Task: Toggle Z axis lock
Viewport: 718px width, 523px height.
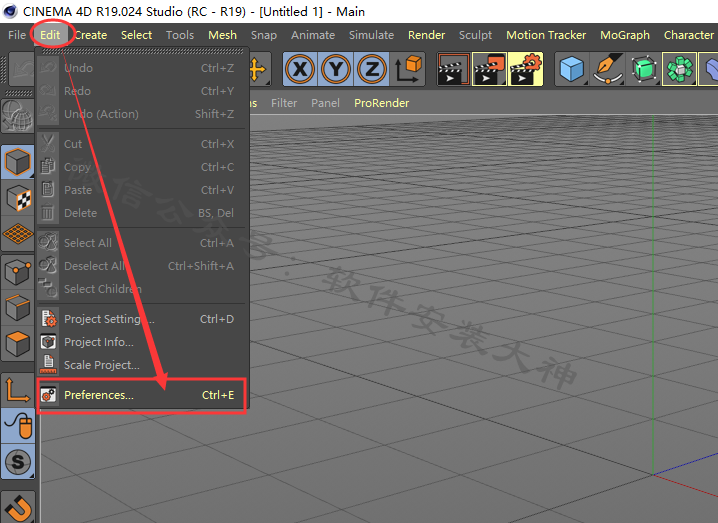Action: point(371,69)
